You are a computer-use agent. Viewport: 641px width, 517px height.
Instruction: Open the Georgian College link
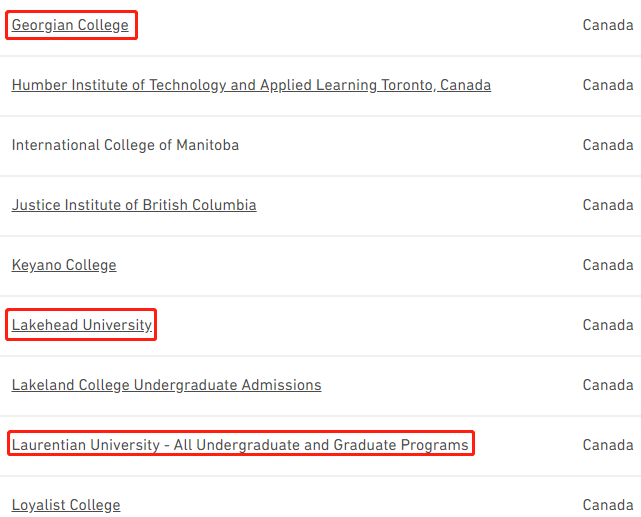click(x=70, y=25)
